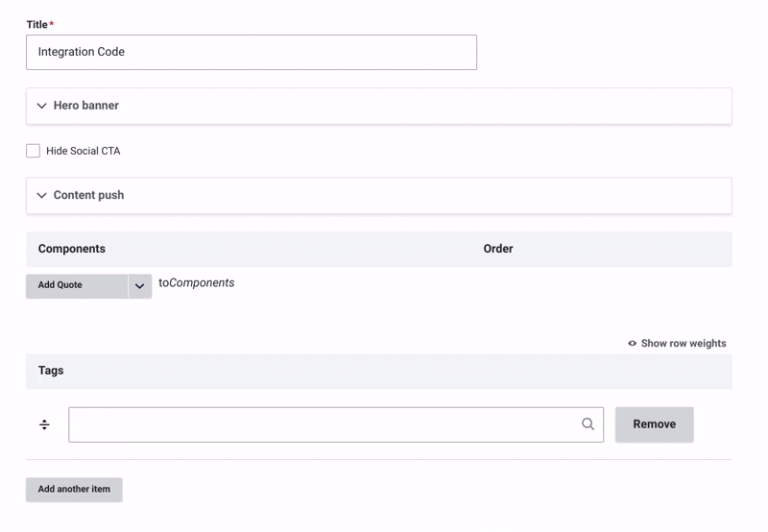Viewport: 768px width, 532px height.
Task: Click the Title input field
Action: pyautogui.click(x=252, y=52)
